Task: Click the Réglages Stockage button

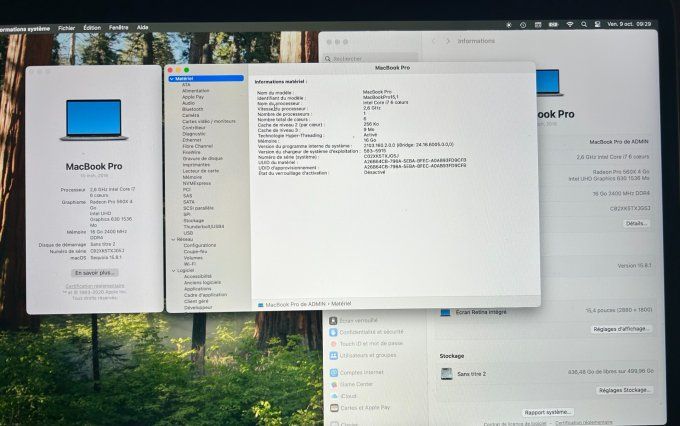Action: (x=624, y=390)
